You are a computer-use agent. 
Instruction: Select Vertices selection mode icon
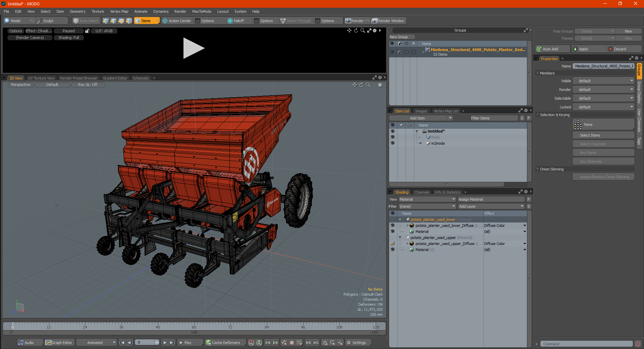tap(106, 21)
